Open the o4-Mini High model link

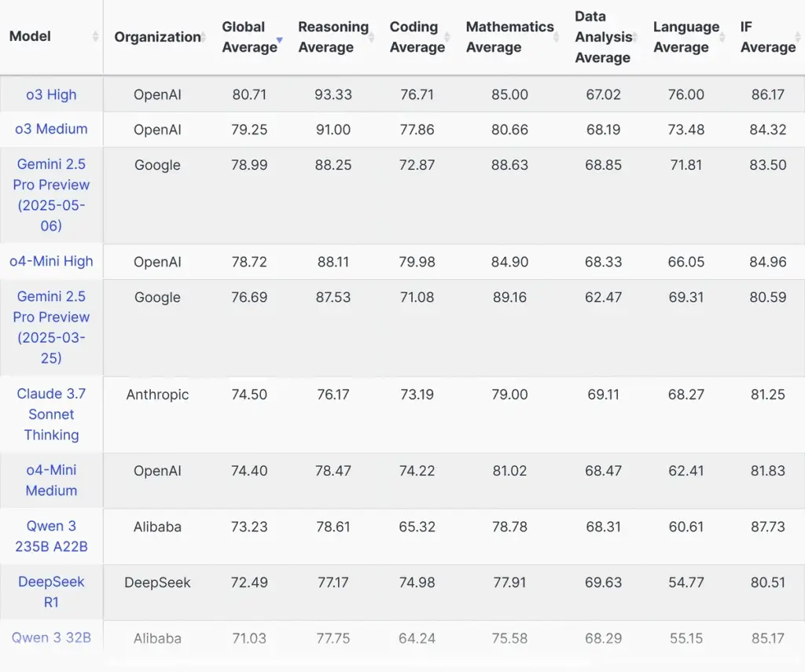pyautogui.click(x=51, y=261)
